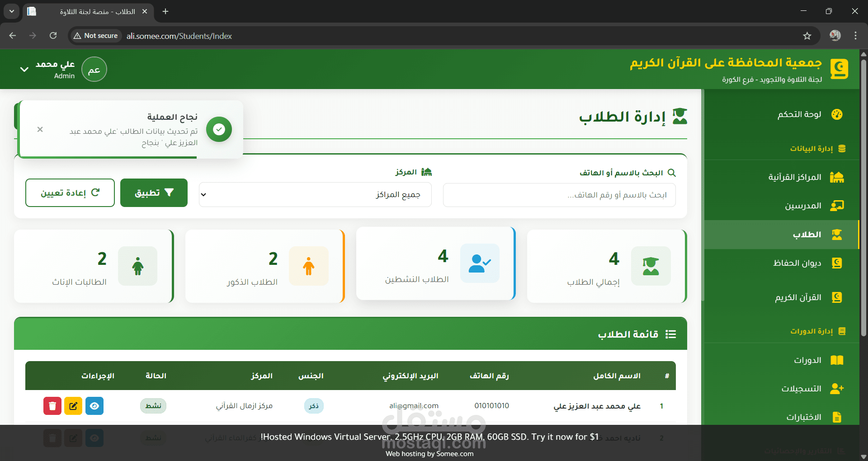Click the address bar URL
The height and width of the screenshot is (461, 868).
click(x=179, y=36)
